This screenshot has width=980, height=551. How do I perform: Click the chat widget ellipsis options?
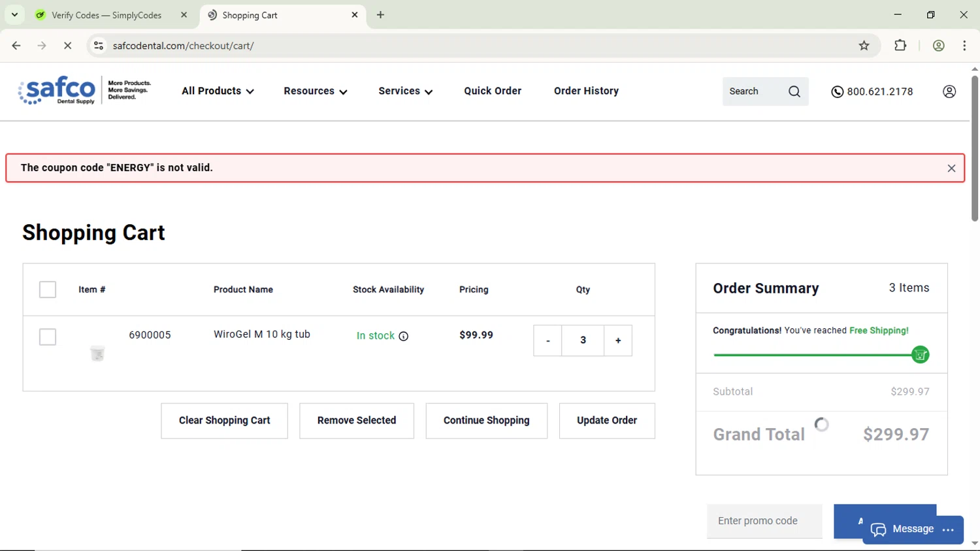coord(949,529)
